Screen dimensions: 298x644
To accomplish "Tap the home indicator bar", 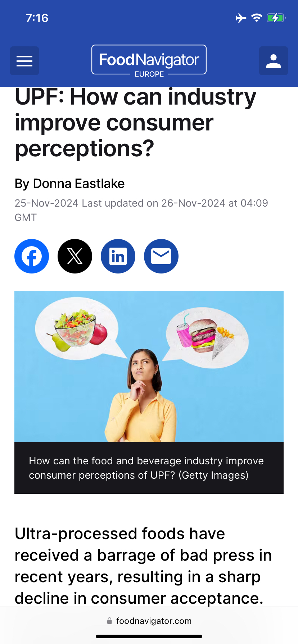I will (x=149, y=636).
